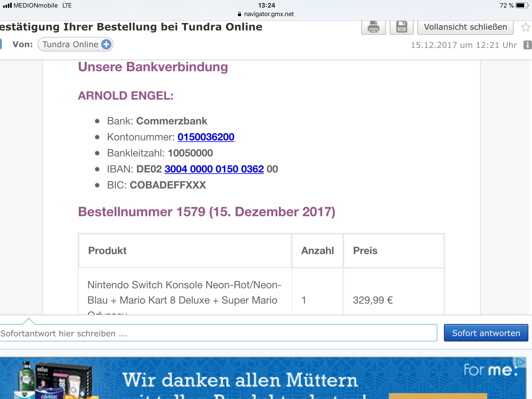The height and width of the screenshot is (399, 532).
Task: Open the AdChoices icon on the banner ad
Action: point(520,362)
